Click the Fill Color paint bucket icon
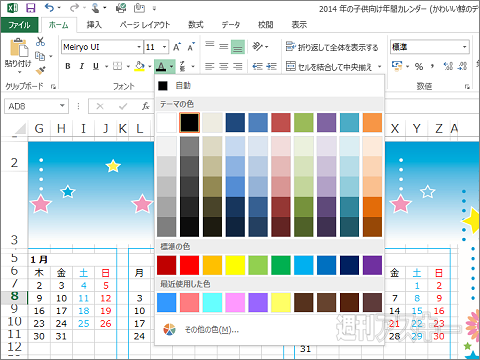This screenshot has width=480, height=360. coord(140,66)
